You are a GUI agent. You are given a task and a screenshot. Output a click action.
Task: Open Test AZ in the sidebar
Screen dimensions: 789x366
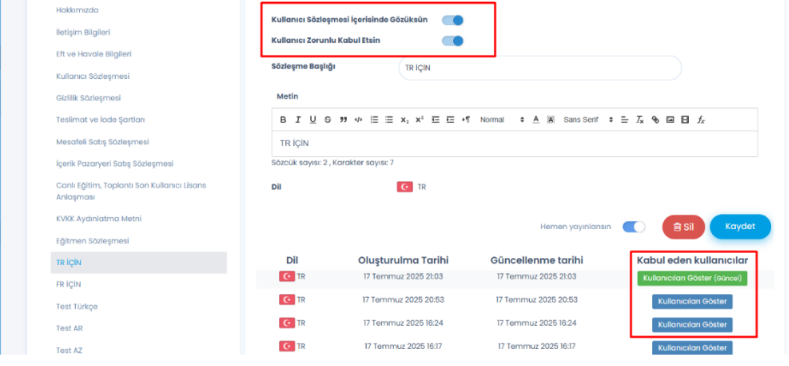pyautogui.click(x=69, y=350)
